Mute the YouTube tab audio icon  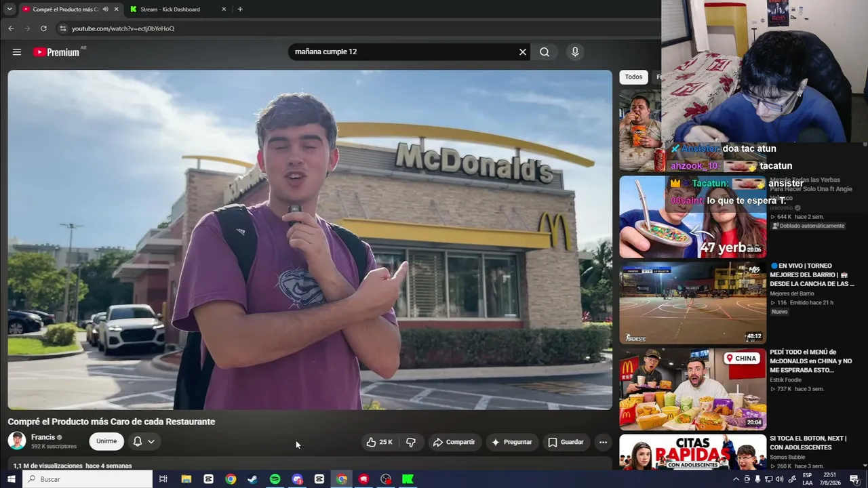(105, 9)
